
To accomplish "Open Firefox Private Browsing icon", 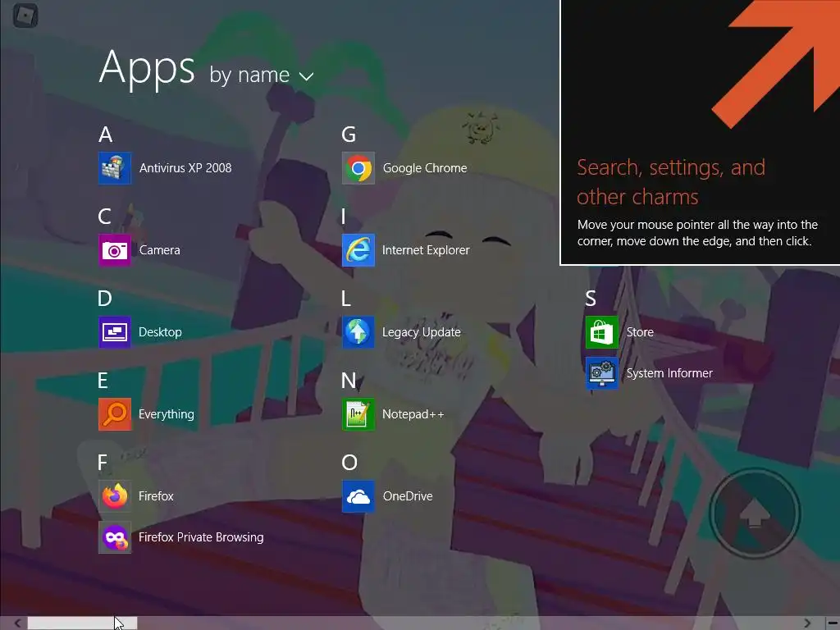I will (x=115, y=536).
